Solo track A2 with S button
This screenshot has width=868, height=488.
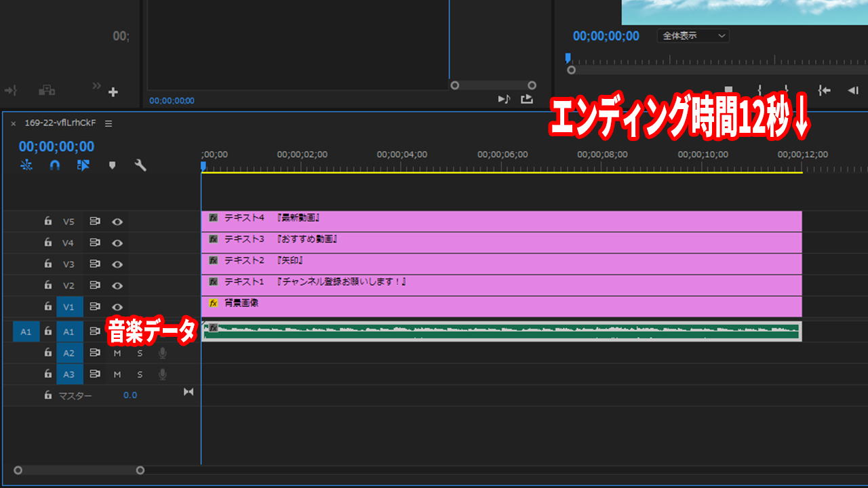tap(140, 354)
